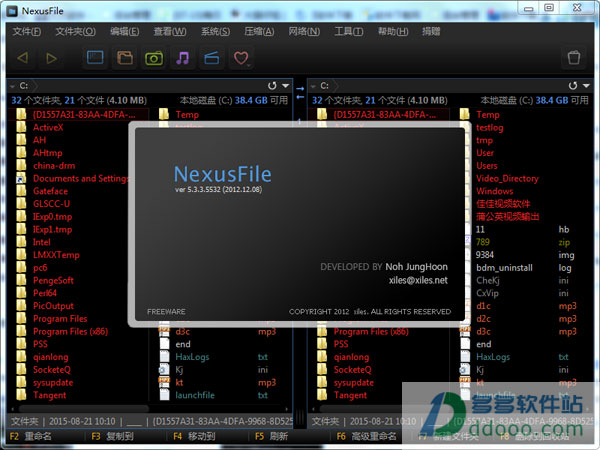This screenshot has height=450, width=600.
Task: Expand the left panel drive selector arrow
Action: [12, 86]
